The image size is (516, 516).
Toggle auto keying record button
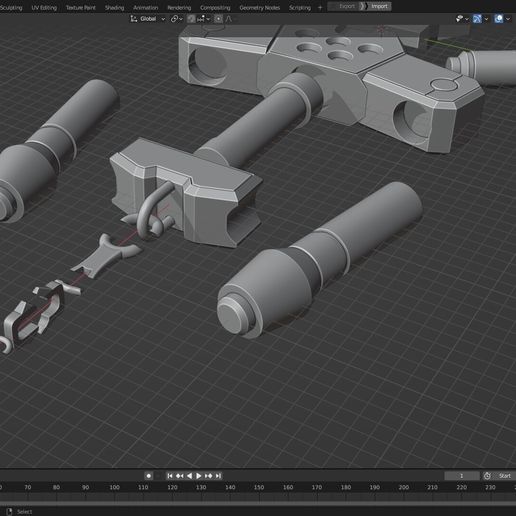[149, 476]
